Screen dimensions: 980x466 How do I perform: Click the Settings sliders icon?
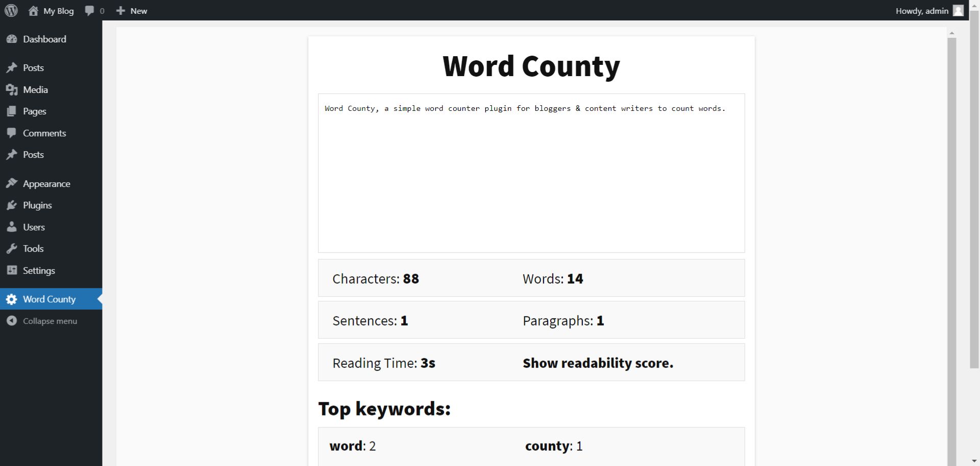click(12, 271)
